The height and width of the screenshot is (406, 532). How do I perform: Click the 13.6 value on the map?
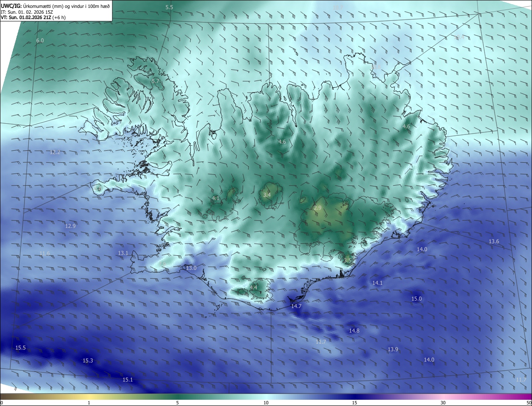[494, 242]
